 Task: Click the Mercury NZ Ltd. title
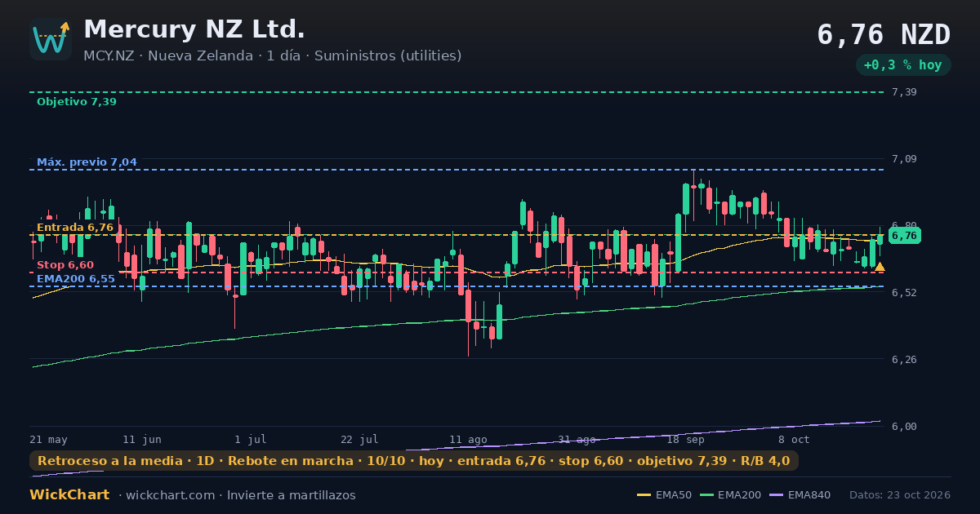[194, 29]
